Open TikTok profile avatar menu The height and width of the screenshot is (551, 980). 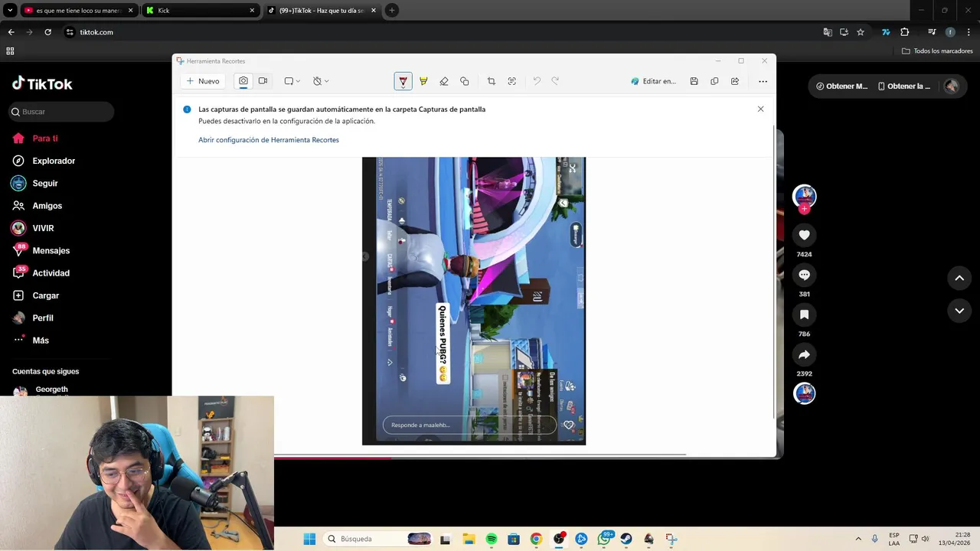coord(952,86)
